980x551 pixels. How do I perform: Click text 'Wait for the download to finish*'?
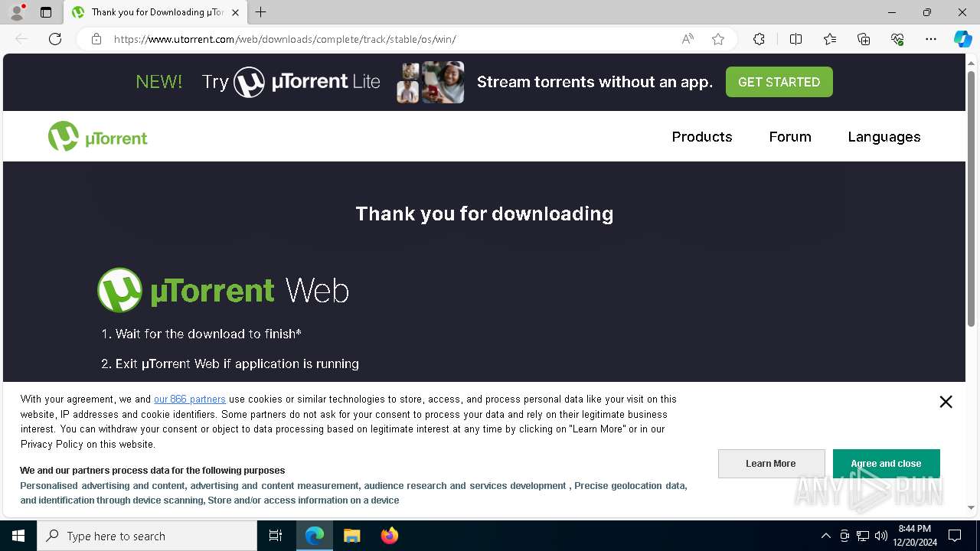pos(208,334)
